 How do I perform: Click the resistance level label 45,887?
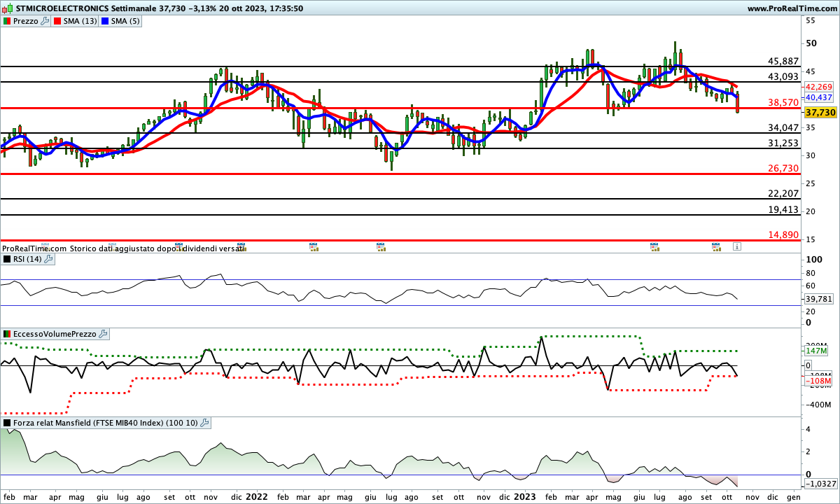(x=783, y=62)
